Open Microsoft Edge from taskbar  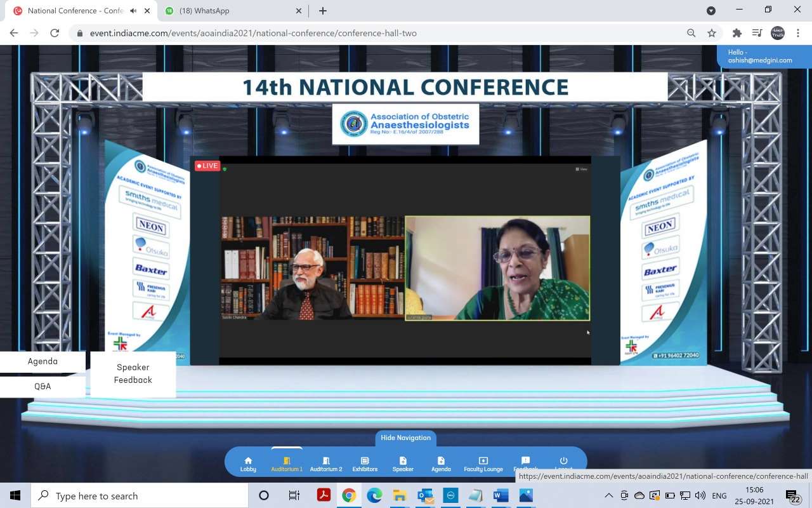point(374,496)
